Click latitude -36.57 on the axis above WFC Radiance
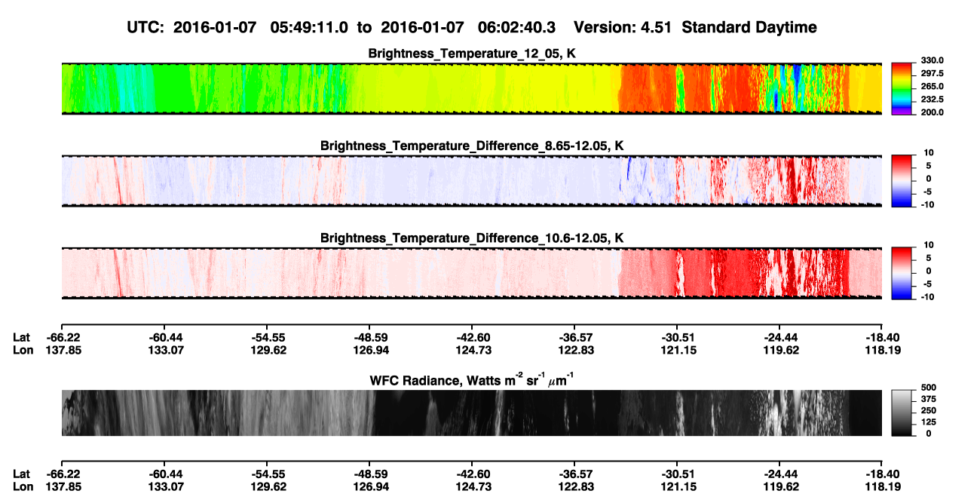This screenshot has height=503, width=980. 575,337
